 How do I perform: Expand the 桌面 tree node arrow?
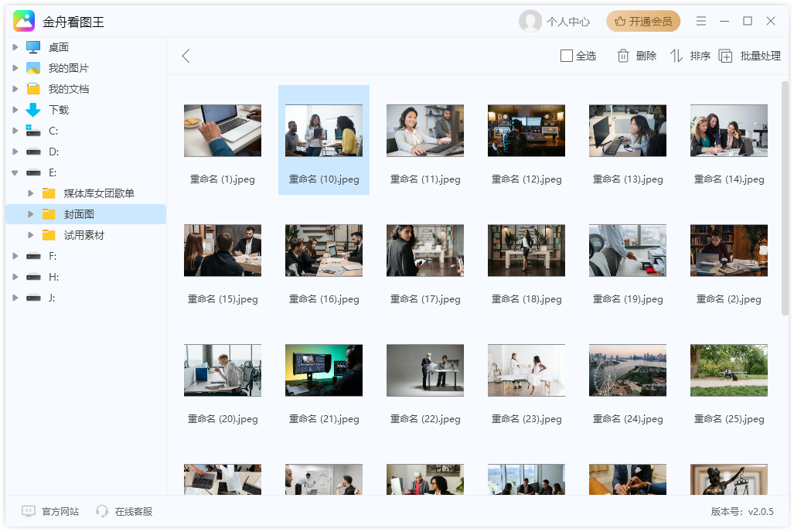[x=15, y=47]
